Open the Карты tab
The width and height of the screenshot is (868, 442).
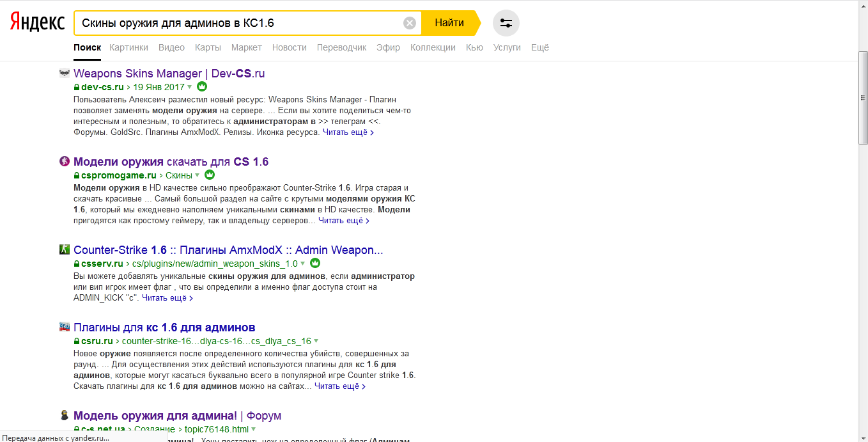coord(208,47)
